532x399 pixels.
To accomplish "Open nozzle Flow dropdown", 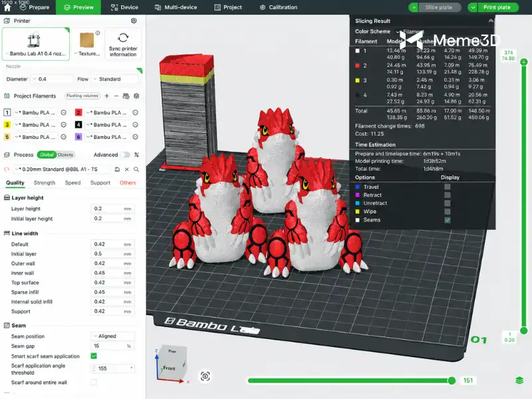I will tap(116, 79).
